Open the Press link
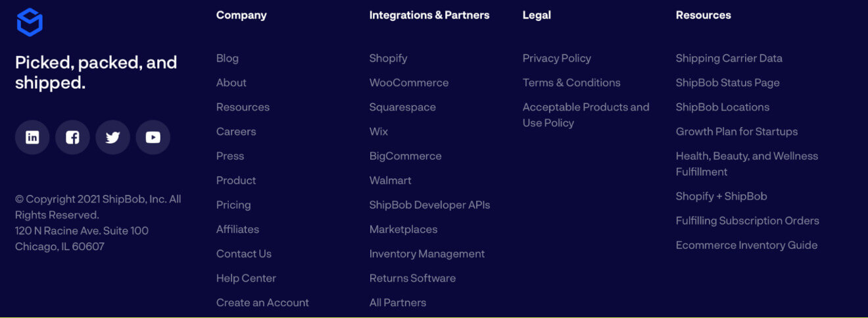The height and width of the screenshot is (318, 868). point(230,155)
